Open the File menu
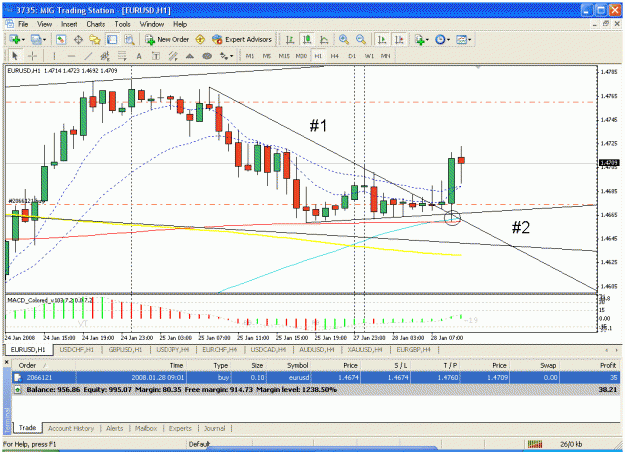The width and height of the screenshot is (625, 452). pyautogui.click(x=23, y=24)
